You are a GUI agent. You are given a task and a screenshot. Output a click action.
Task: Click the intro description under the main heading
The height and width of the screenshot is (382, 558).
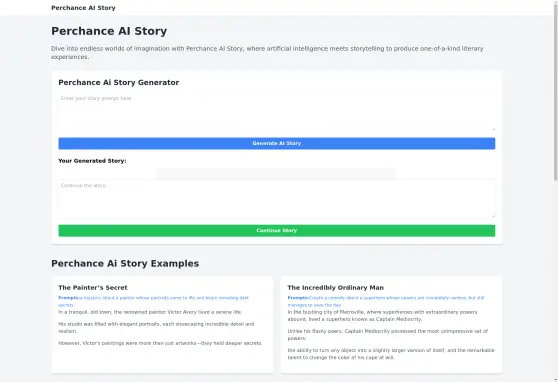267,53
